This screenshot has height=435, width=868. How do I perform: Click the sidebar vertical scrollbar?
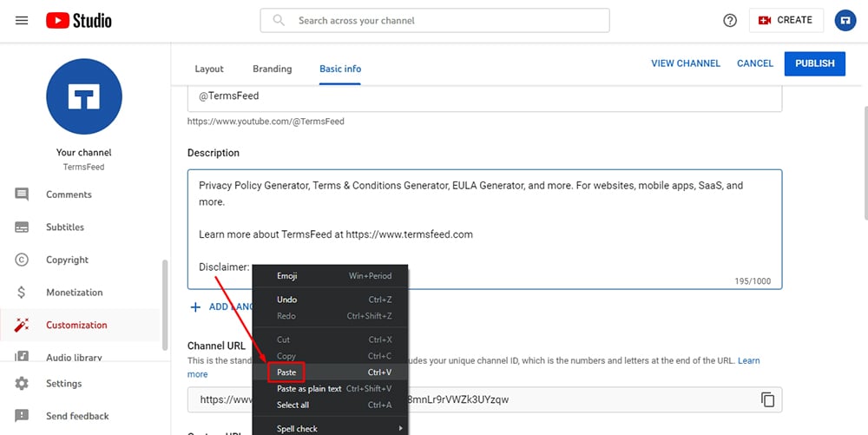[x=164, y=305]
